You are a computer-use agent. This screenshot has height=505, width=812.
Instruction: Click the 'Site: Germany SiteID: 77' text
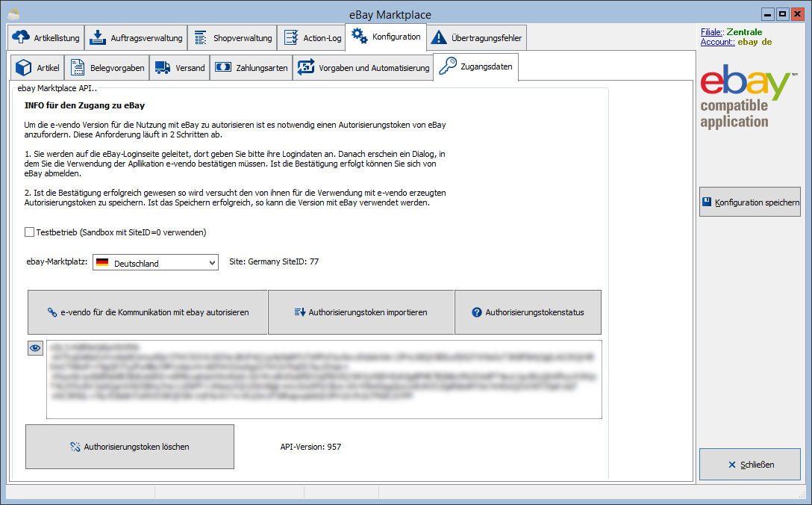[274, 261]
